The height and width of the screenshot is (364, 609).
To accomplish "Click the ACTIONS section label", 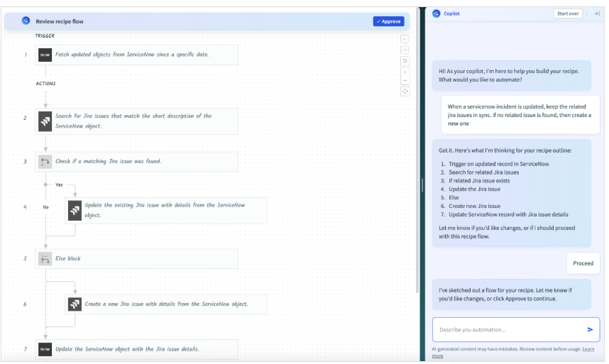I will click(46, 84).
